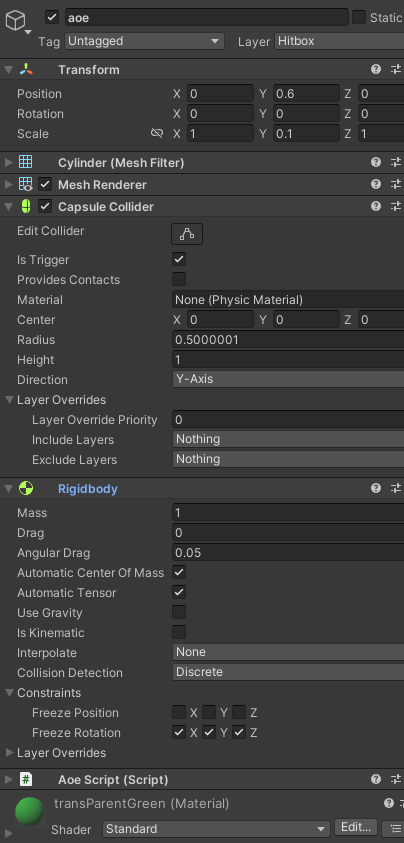Toggle the aoe object active checkbox
Viewport: 404px width, 843px height.
coord(52,17)
